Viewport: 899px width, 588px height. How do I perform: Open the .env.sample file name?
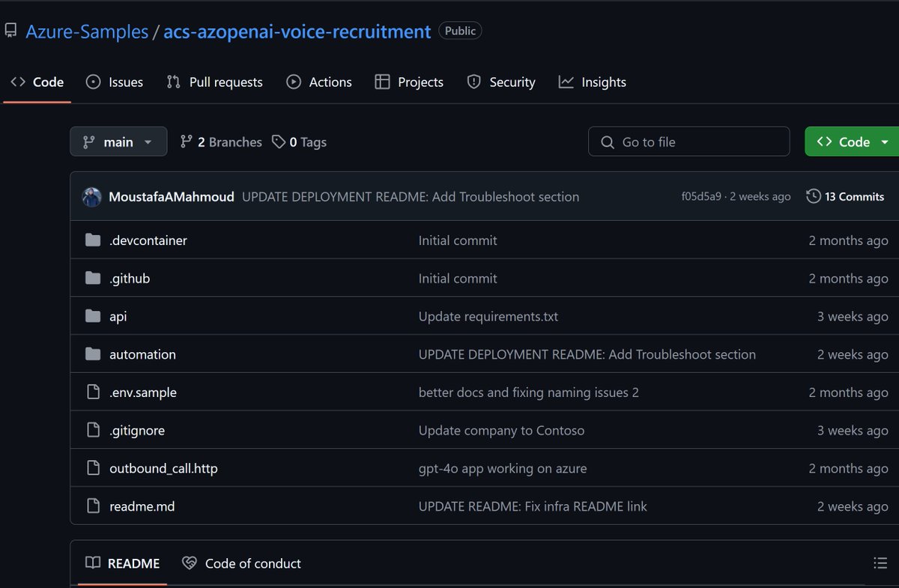(143, 392)
